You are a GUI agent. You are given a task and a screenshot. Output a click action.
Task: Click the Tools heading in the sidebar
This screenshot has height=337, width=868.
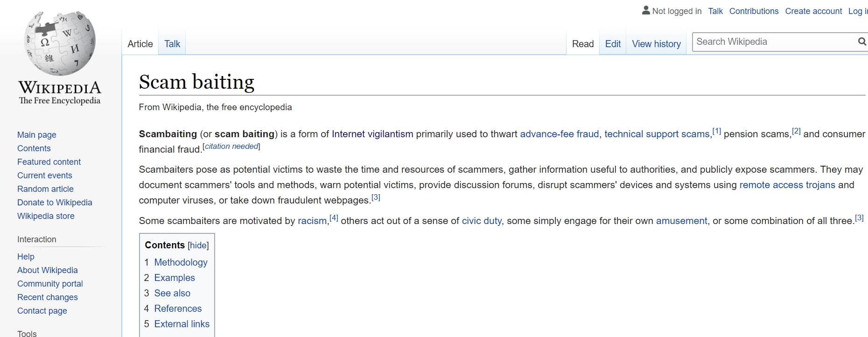tap(27, 333)
